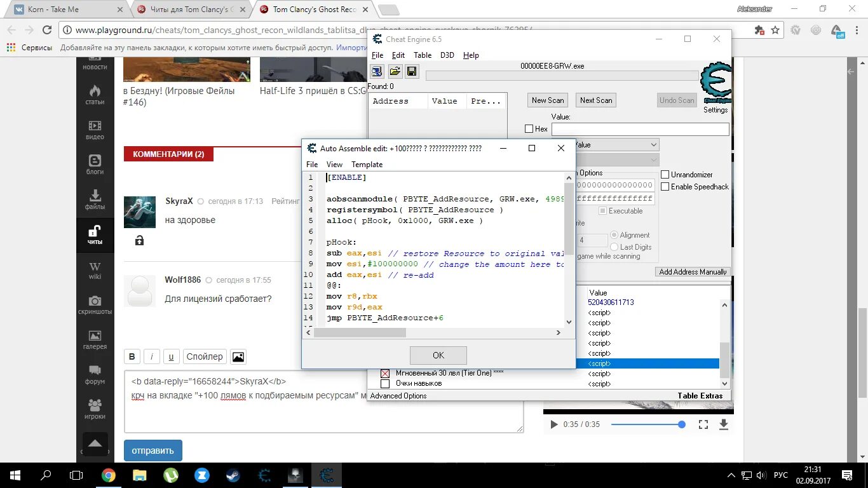This screenshot has height=488, width=868.
Task: Open File menu in Auto Assemble
Action: (312, 165)
